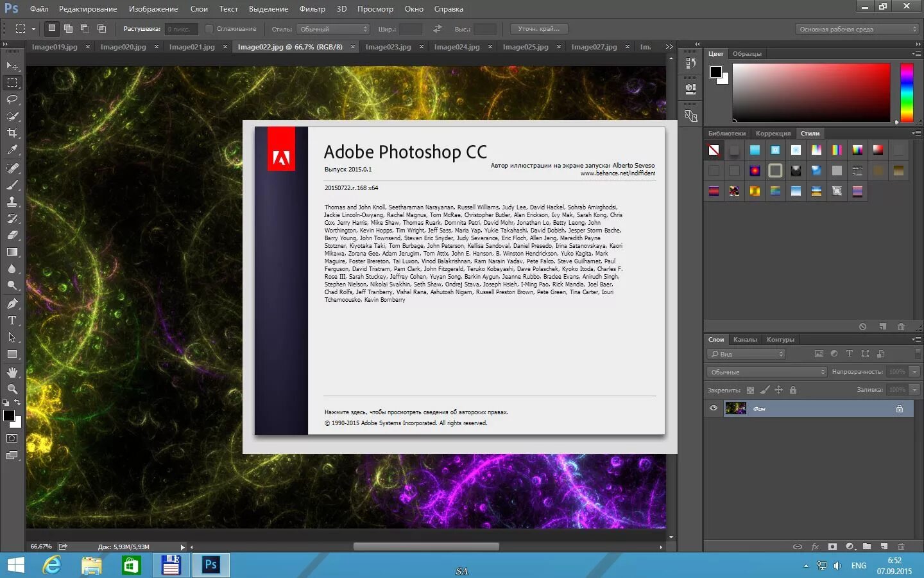This screenshot has height=578, width=924.
Task: Switch to the Каналы tab
Action: coord(745,340)
